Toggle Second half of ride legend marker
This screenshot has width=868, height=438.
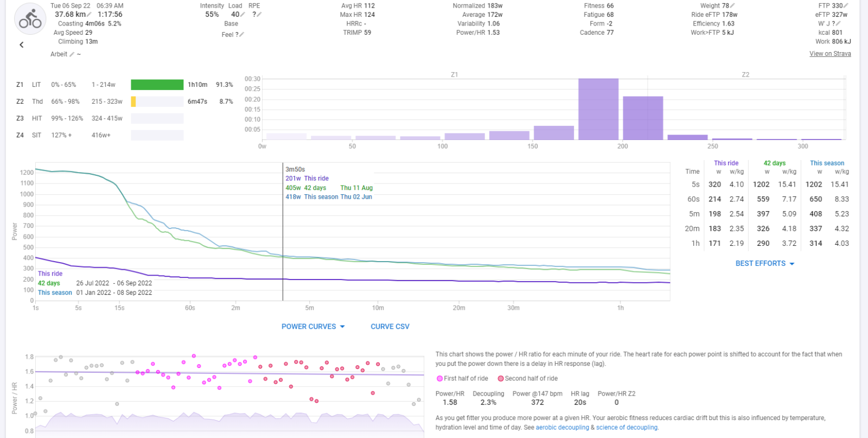501,379
